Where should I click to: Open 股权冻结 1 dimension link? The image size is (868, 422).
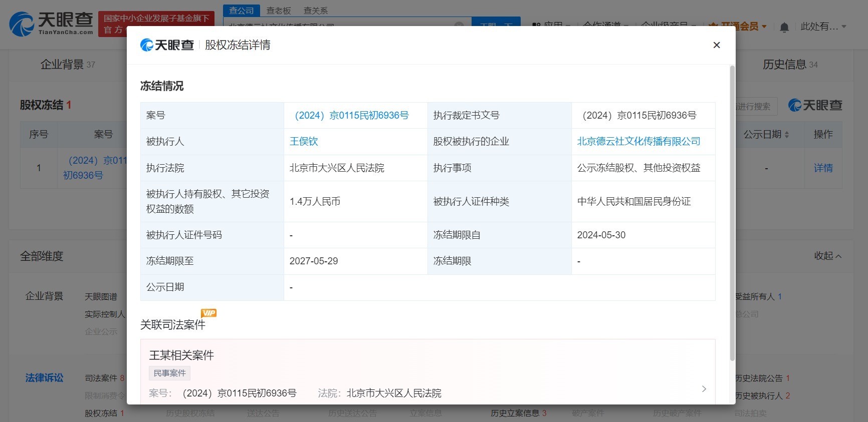[x=104, y=413]
